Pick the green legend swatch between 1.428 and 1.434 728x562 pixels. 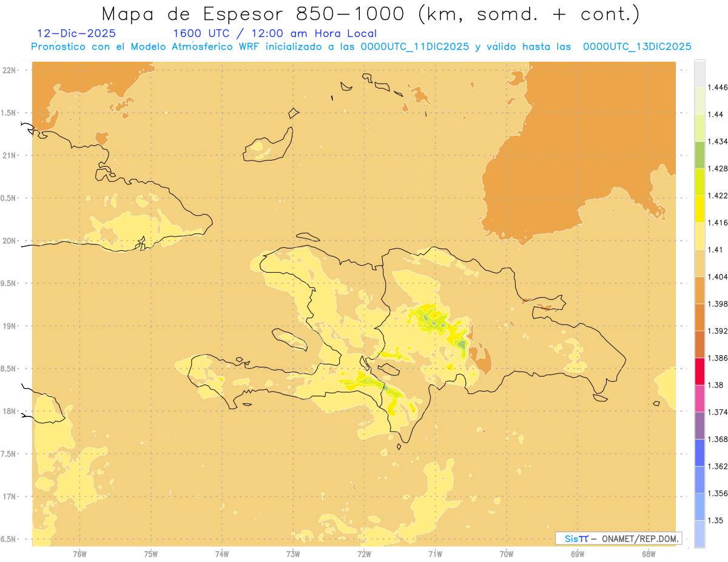click(699, 155)
